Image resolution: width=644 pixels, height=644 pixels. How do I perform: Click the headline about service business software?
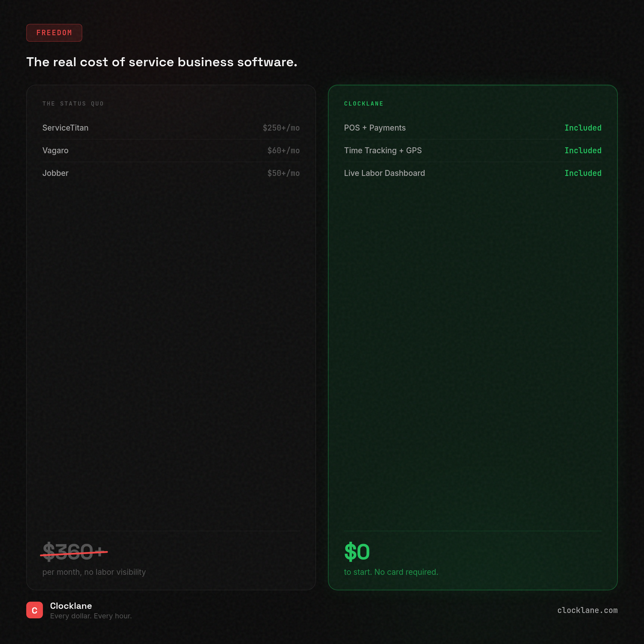[162, 62]
